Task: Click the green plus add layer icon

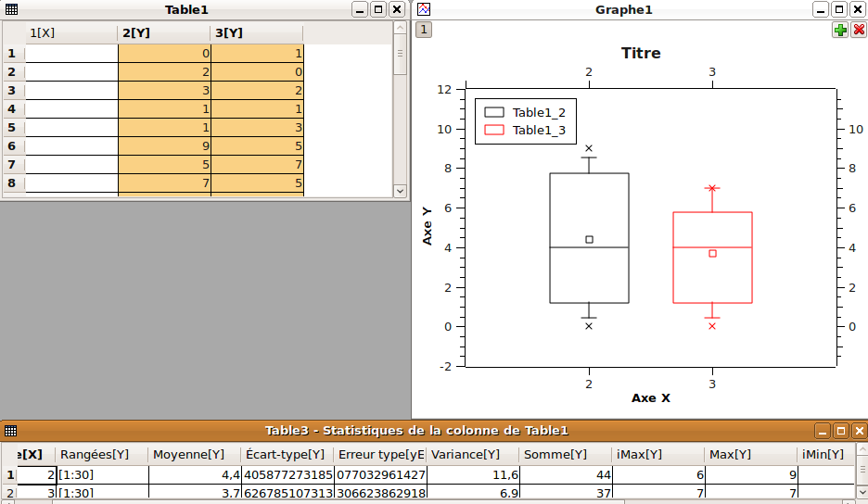Action: (840, 30)
